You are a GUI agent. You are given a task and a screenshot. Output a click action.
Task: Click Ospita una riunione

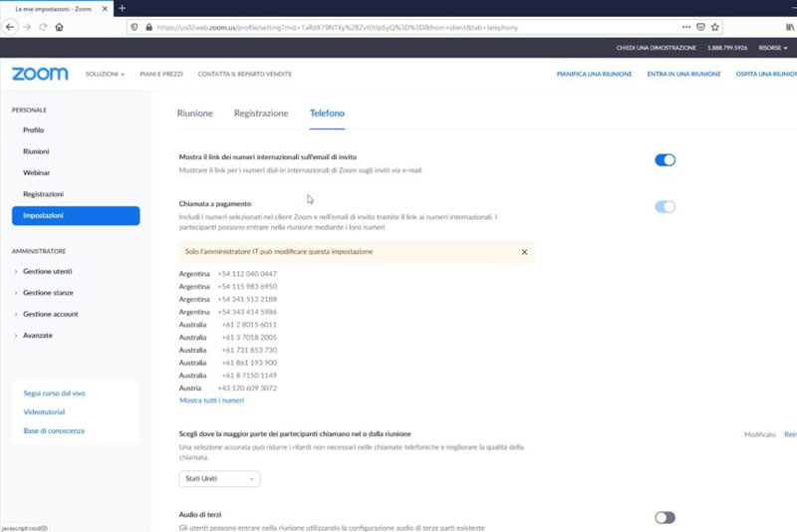coord(766,74)
